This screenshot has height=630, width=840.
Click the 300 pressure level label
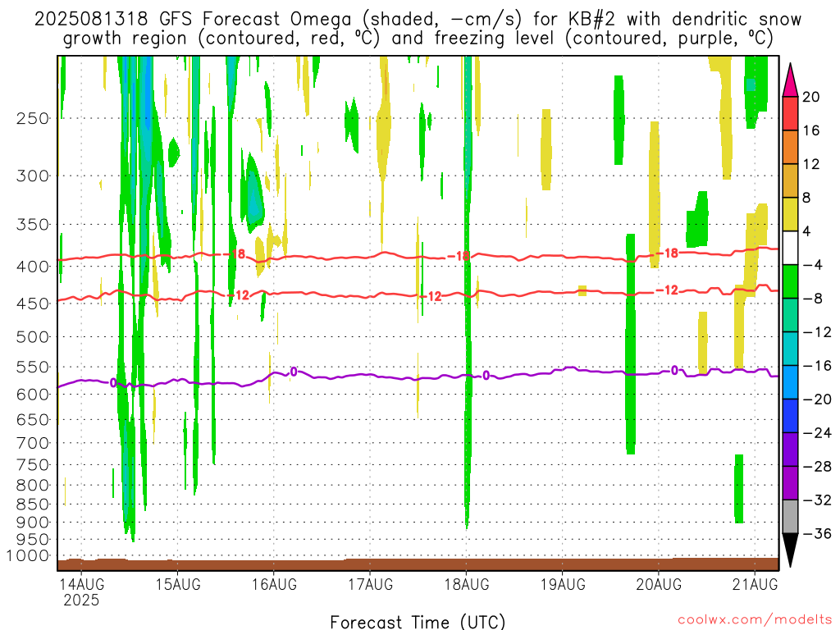pyautogui.click(x=33, y=176)
